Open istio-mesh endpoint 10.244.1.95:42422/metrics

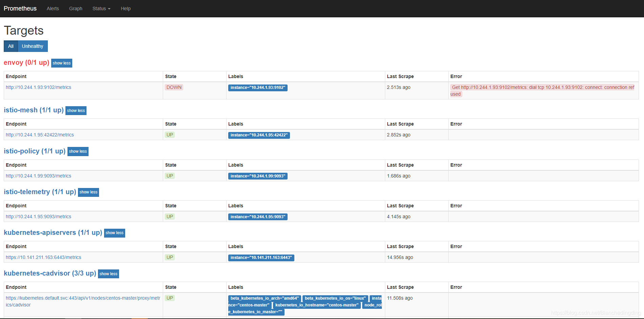click(40, 135)
